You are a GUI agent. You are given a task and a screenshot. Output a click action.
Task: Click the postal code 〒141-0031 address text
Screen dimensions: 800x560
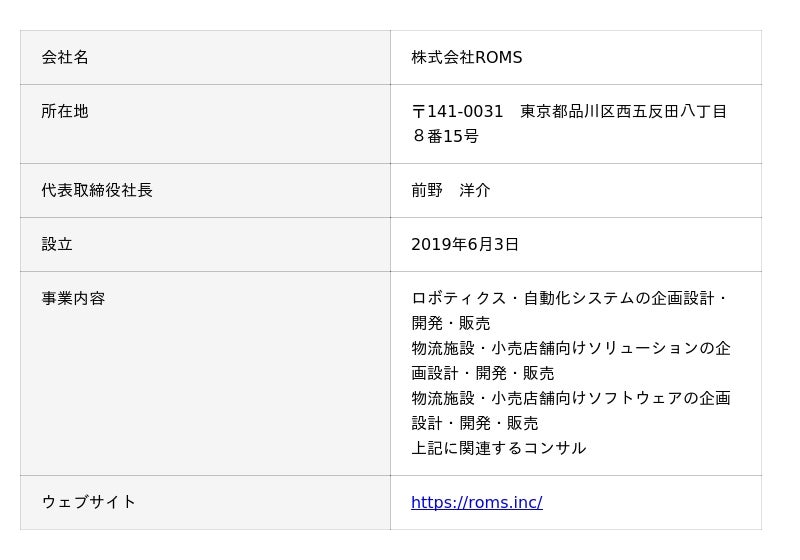click(457, 111)
